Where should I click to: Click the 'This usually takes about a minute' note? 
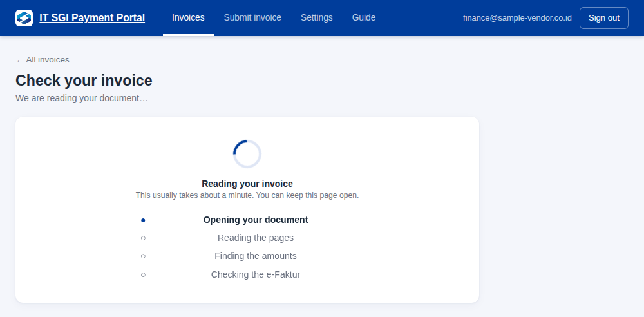247,195
